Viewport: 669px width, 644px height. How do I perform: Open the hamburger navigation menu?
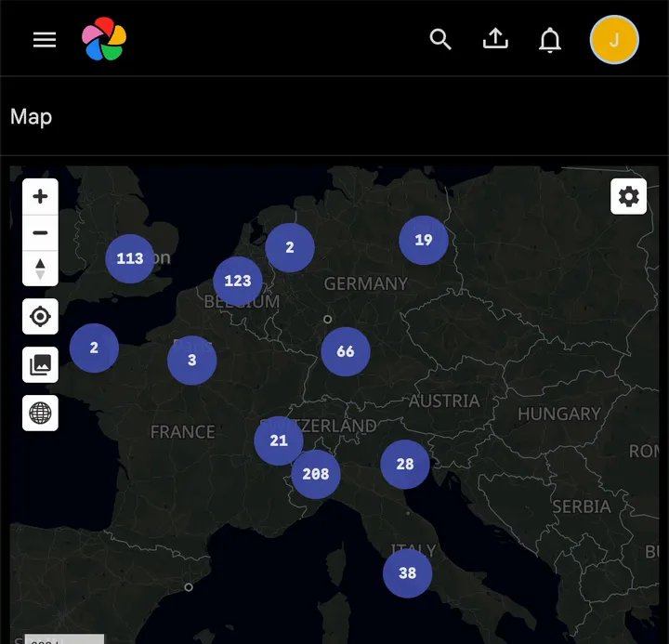coord(45,40)
